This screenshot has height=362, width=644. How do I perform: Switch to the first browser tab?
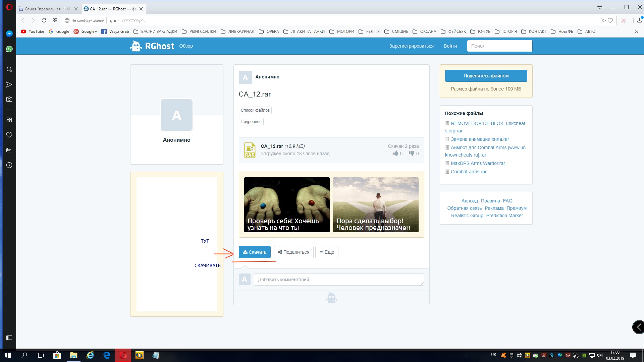47,9
